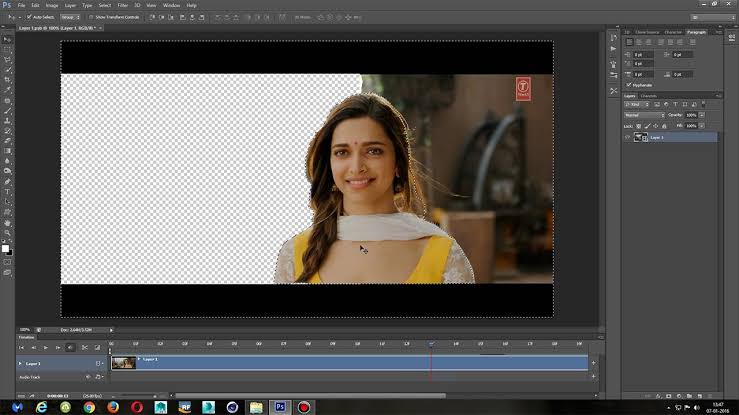Play the timeline video
Image resolution: width=739 pixels, height=415 pixels.
46,348
